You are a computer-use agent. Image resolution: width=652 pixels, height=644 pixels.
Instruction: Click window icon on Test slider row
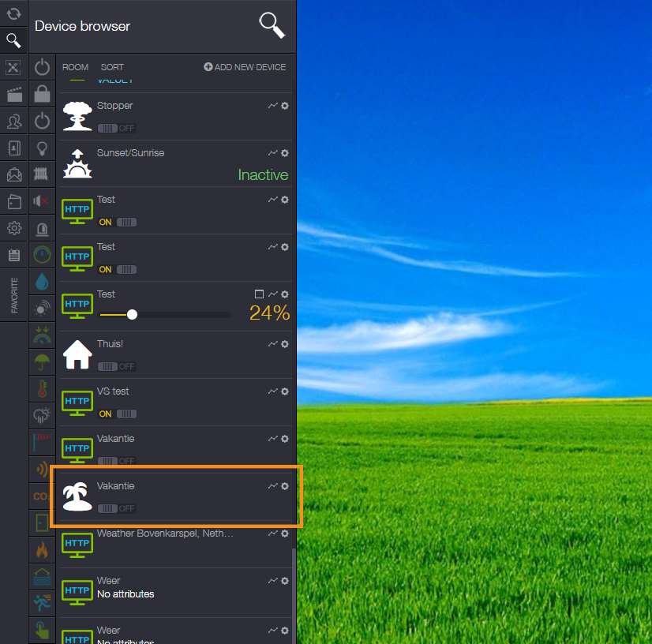[259, 294]
